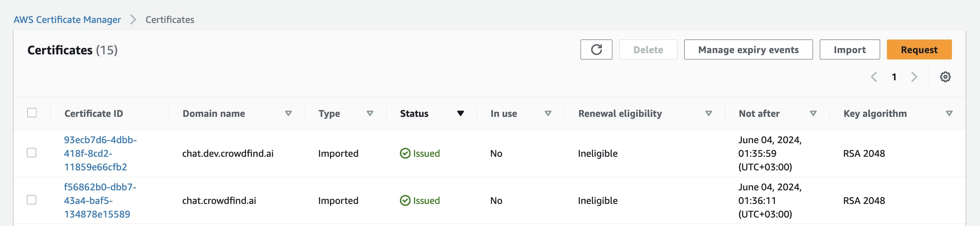Sort by Not after column arrow
Viewport: 980px width, 226px height.
pyautogui.click(x=813, y=113)
